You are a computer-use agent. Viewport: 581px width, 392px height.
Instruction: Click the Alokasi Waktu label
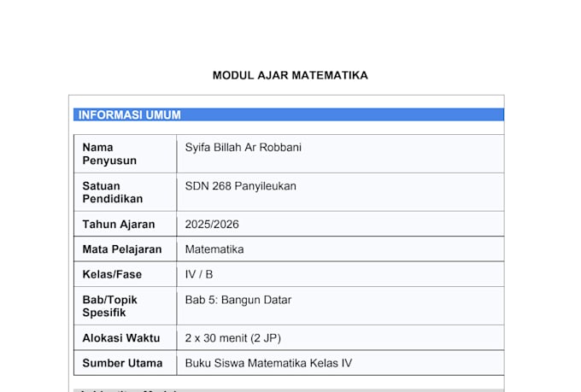[x=121, y=338]
